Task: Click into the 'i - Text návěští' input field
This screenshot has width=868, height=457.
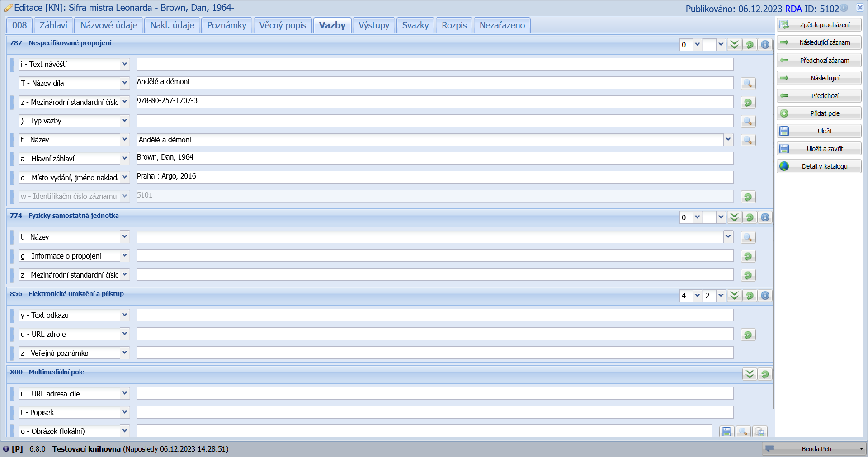Action: (434, 64)
